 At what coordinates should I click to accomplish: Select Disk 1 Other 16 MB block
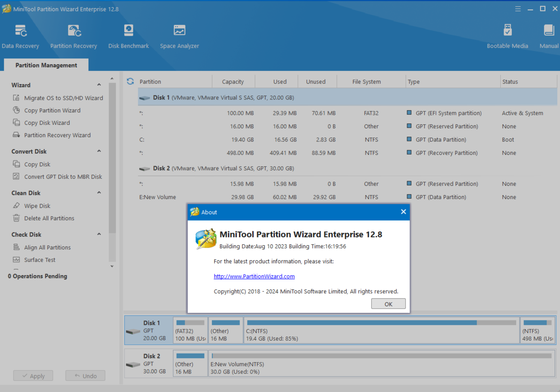tap(226, 330)
